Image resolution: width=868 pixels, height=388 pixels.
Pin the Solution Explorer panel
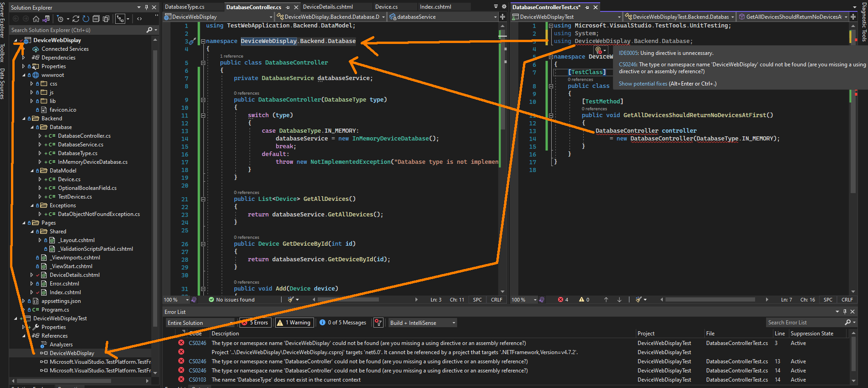click(x=146, y=7)
